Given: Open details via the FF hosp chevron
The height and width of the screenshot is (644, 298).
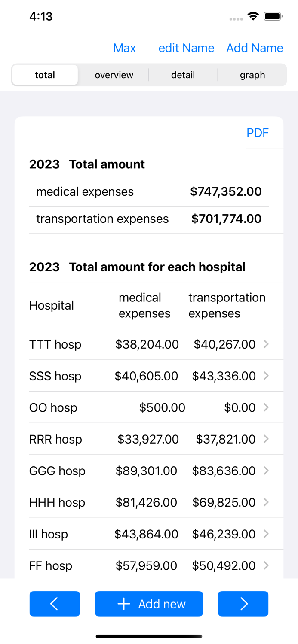Looking at the screenshot, I should tap(267, 565).
